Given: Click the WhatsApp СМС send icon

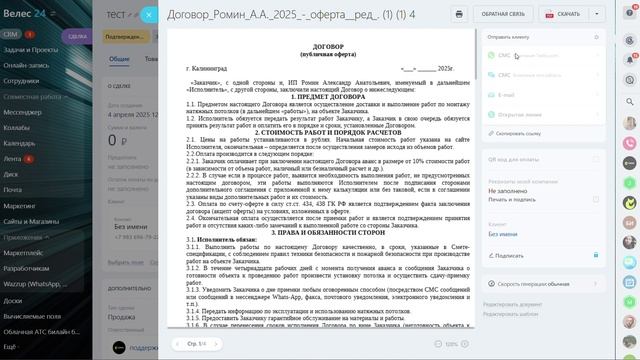Looking at the screenshot, I should [491, 55].
